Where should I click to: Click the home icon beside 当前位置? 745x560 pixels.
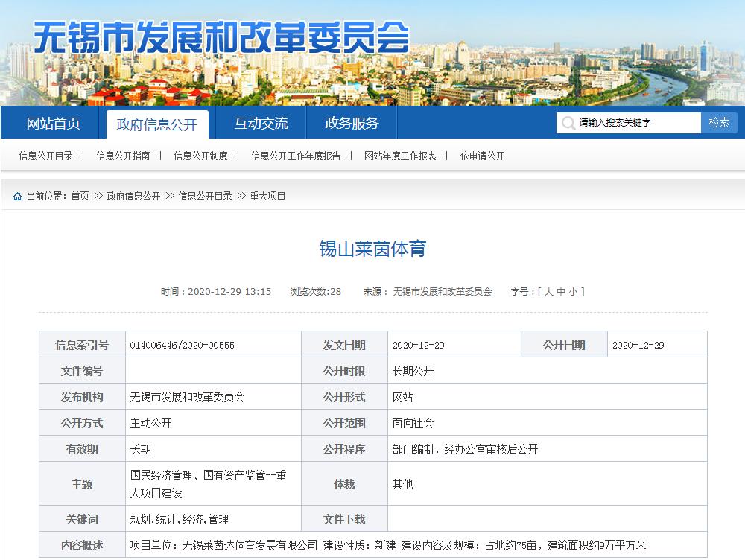click(x=16, y=196)
